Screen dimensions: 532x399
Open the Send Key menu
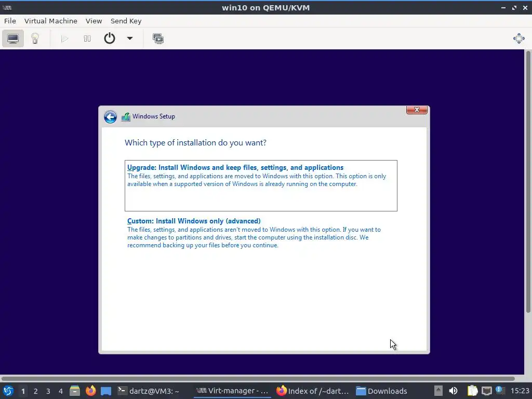pos(126,21)
